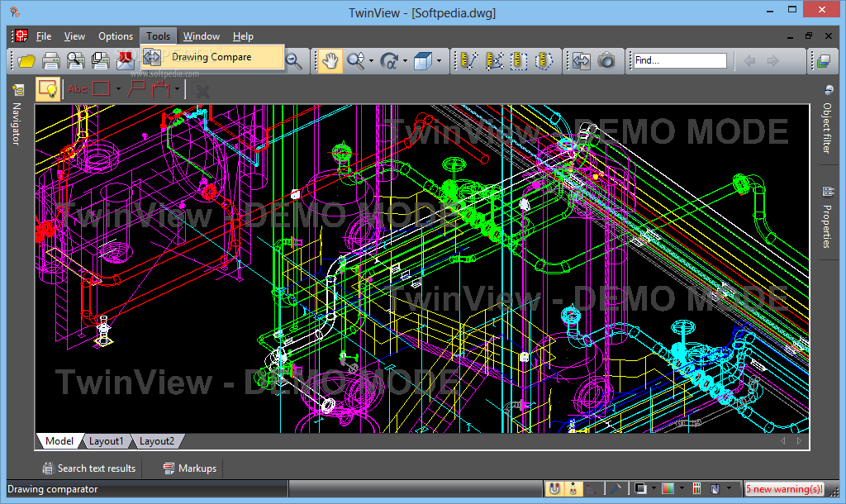This screenshot has height=504, width=846.
Task: Open the Zoom tool dropdown arrow
Action: pos(371,60)
